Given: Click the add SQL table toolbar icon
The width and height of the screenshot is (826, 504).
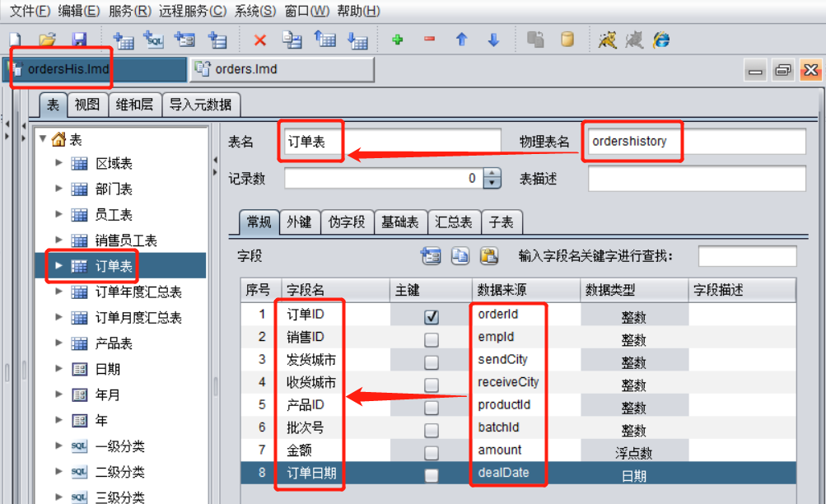Looking at the screenshot, I should 154,40.
